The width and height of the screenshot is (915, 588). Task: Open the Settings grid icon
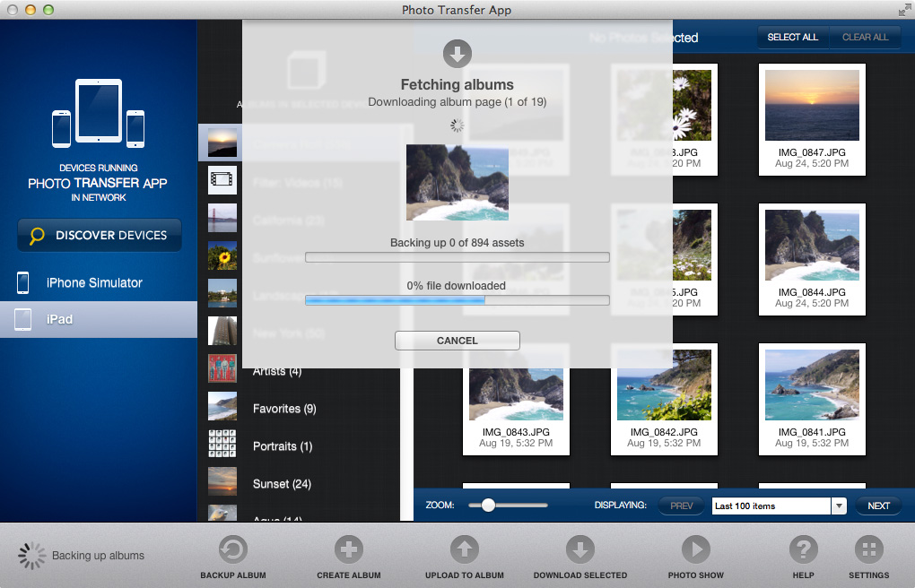(x=869, y=549)
